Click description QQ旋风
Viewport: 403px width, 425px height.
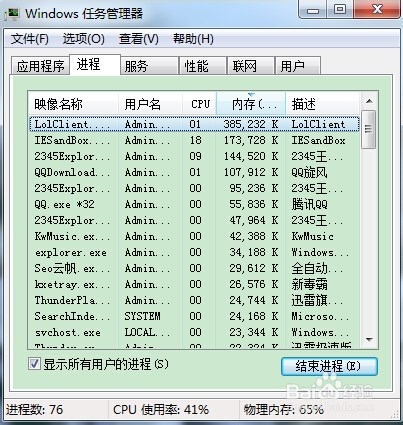310,172
